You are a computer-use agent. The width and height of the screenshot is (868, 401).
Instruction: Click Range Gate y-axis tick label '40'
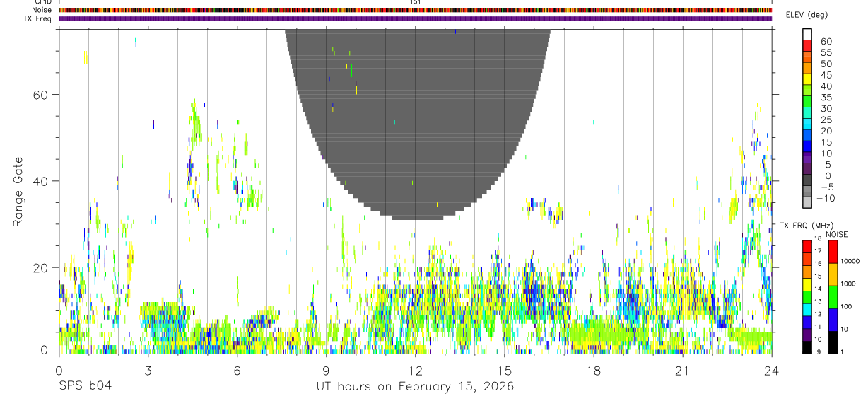tap(41, 181)
